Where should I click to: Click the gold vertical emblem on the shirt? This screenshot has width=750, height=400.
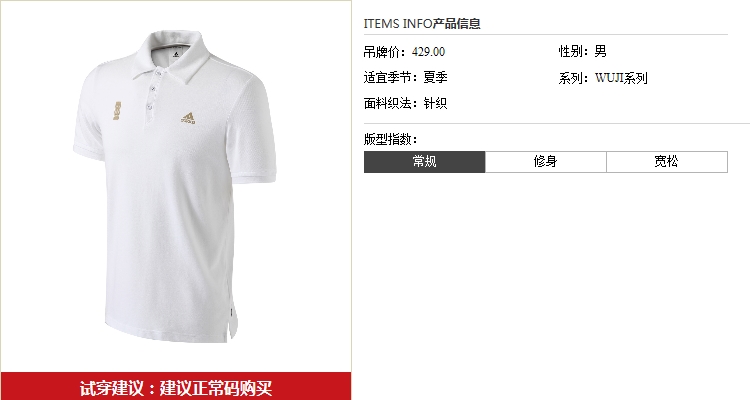coord(117,111)
